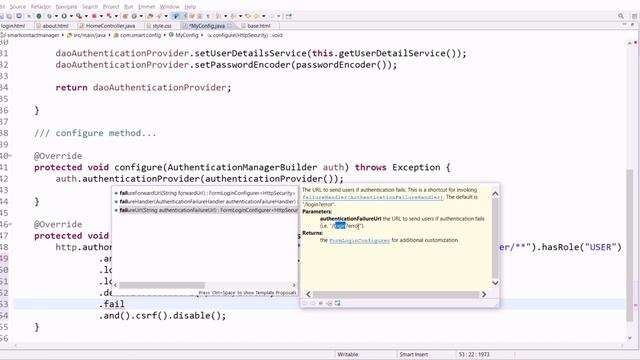Click the search magnifier icon at top right

(621, 16)
